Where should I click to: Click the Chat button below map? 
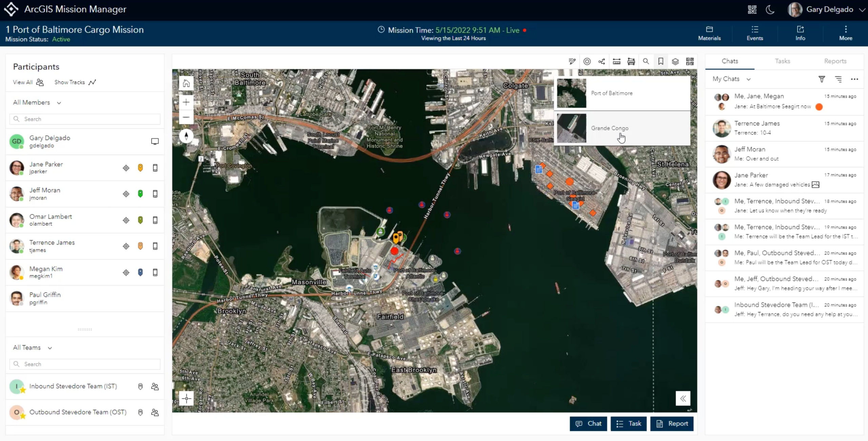point(588,424)
